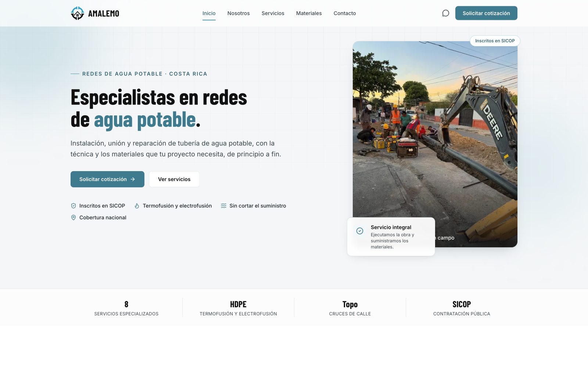588x368 pixels.
Task: Click the 'CONTRATACIÓN PÚBLICA' stat label
Action: coord(462,314)
